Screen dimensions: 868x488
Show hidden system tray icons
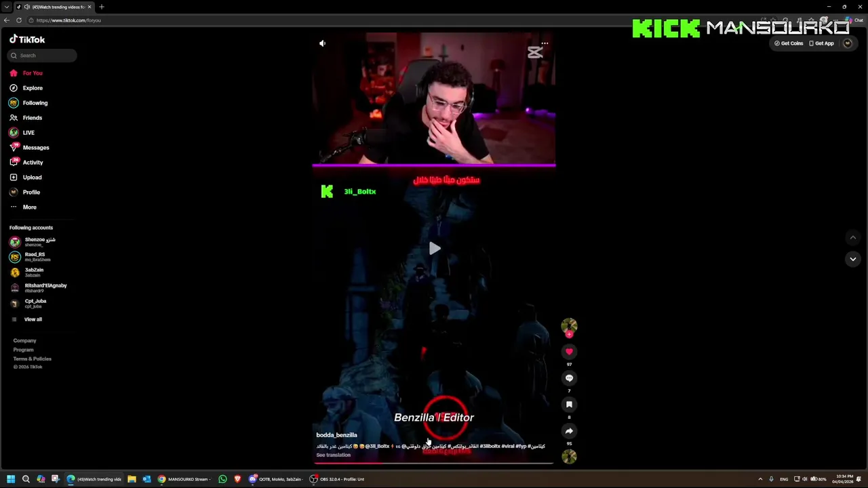760,479
